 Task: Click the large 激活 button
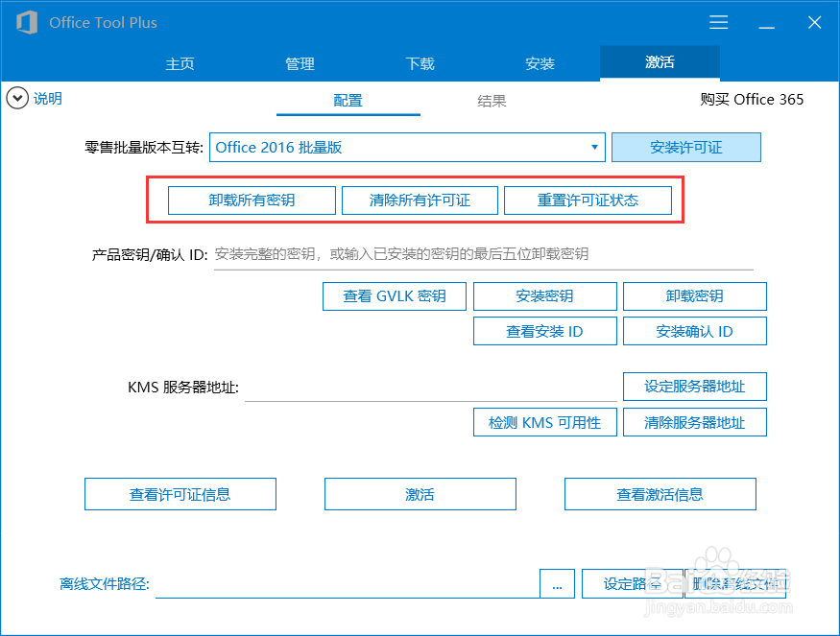tap(420, 494)
